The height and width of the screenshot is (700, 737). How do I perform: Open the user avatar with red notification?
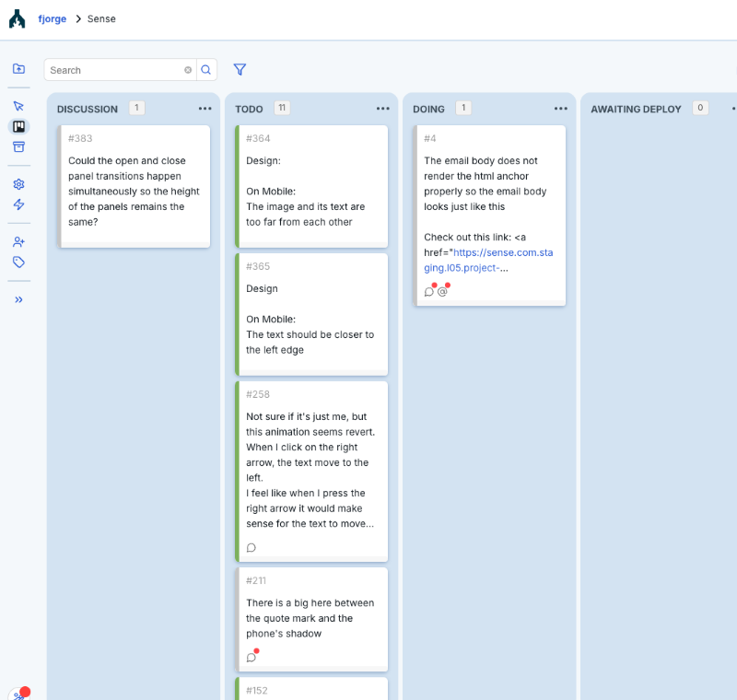pos(18,694)
